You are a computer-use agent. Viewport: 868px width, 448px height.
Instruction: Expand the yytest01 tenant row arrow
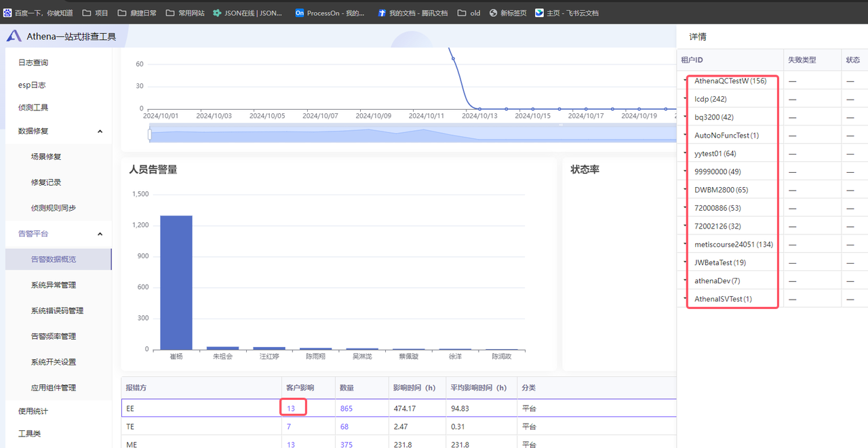[x=686, y=154]
